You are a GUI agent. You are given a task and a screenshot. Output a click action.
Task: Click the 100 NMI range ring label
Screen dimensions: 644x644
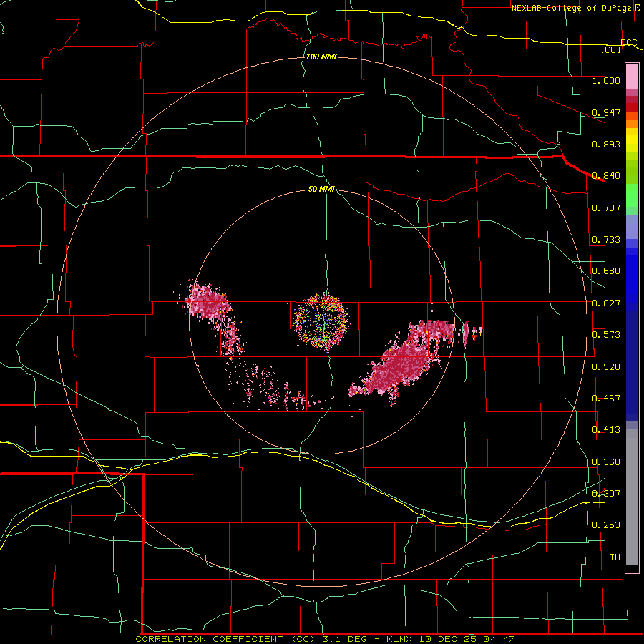(x=321, y=57)
